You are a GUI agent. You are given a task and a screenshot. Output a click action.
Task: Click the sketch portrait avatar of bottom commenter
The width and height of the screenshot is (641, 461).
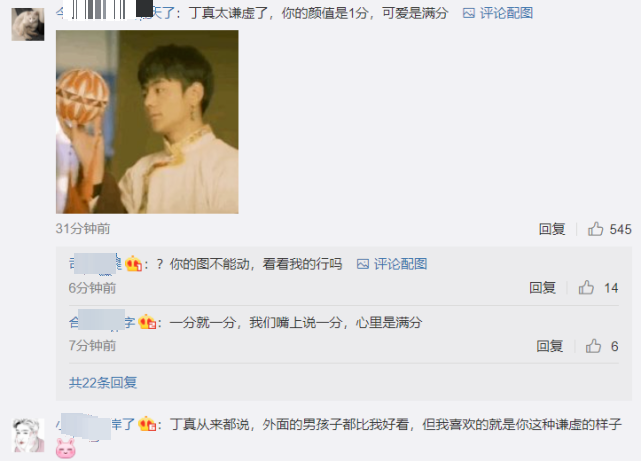[28, 435]
